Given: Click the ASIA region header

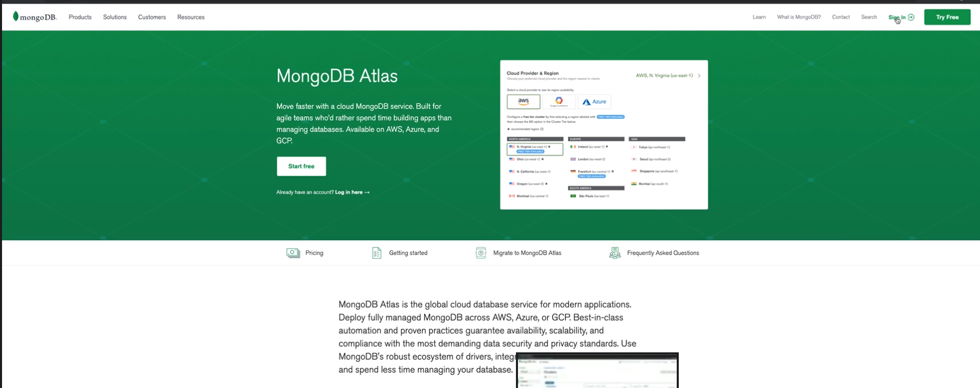Looking at the screenshot, I should pos(657,139).
